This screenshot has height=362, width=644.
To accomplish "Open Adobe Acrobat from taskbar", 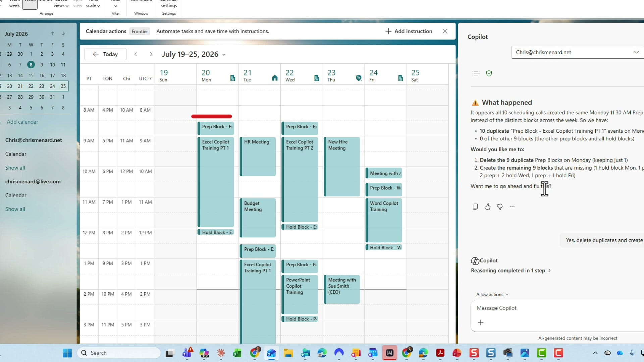I will pos(440,353).
